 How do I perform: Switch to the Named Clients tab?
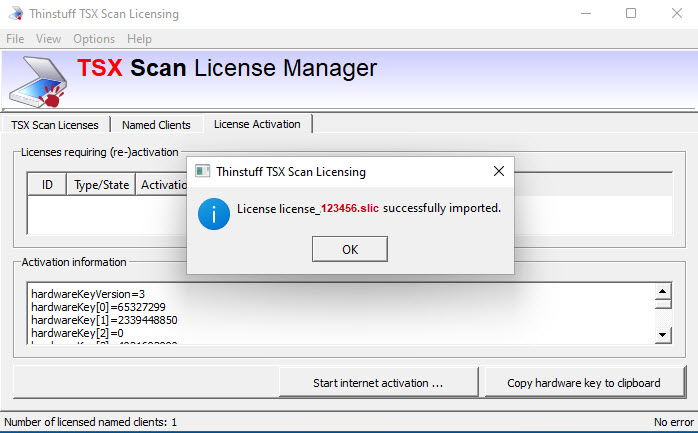[x=156, y=125]
